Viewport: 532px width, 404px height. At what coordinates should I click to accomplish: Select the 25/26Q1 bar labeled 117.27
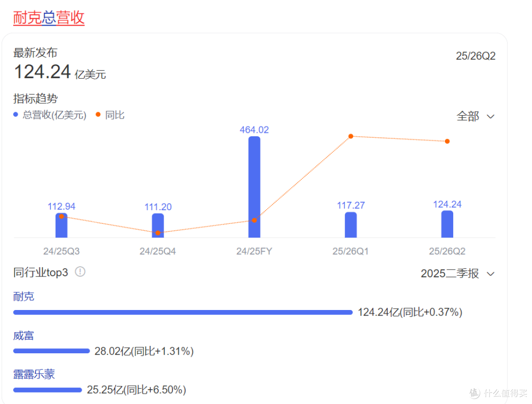351,225
